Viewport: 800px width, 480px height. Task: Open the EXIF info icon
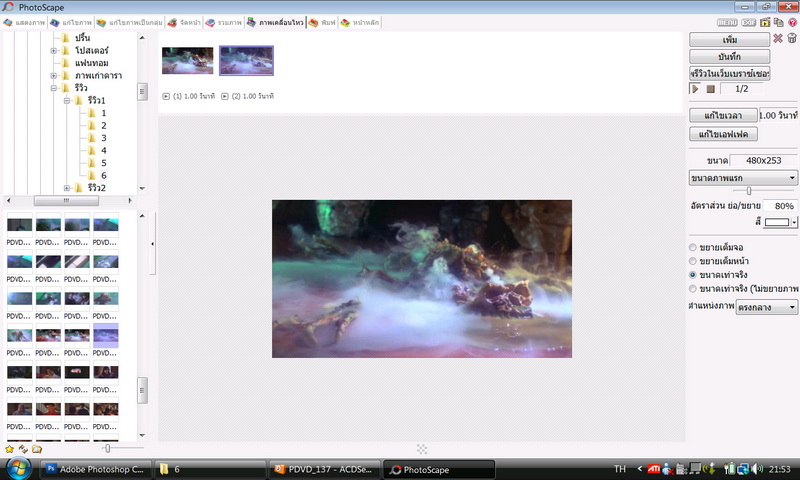749,22
